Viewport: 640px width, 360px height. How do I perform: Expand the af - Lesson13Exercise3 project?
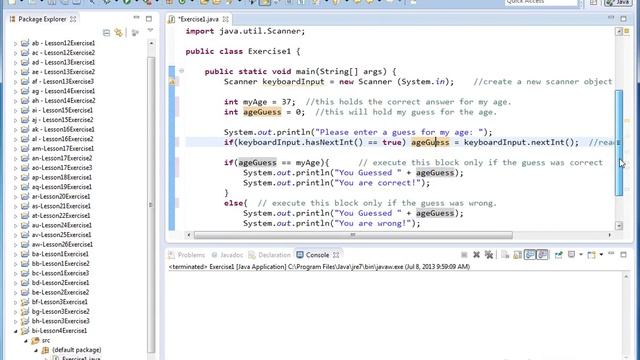click(16, 82)
